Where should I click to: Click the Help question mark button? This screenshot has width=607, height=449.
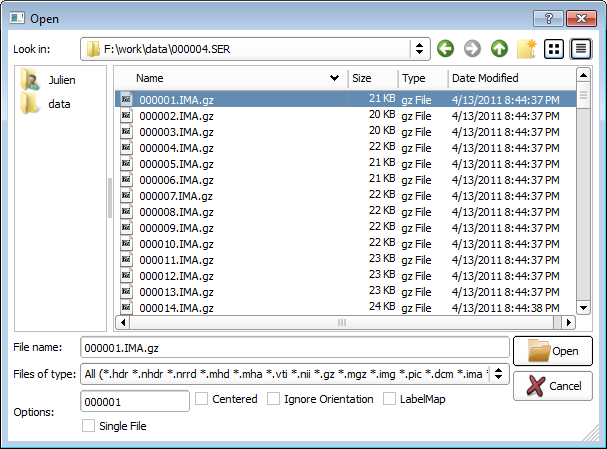[x=547, y=17]
